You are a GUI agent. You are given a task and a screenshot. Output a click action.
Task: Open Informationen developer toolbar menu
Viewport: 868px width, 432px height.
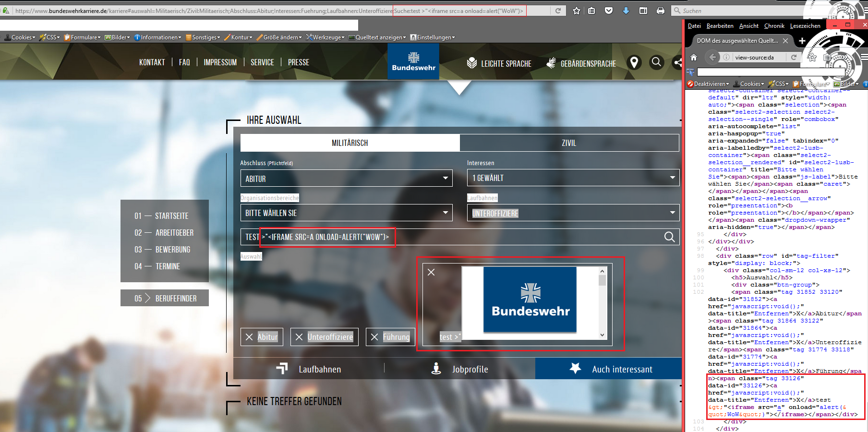tap(158, 37)
